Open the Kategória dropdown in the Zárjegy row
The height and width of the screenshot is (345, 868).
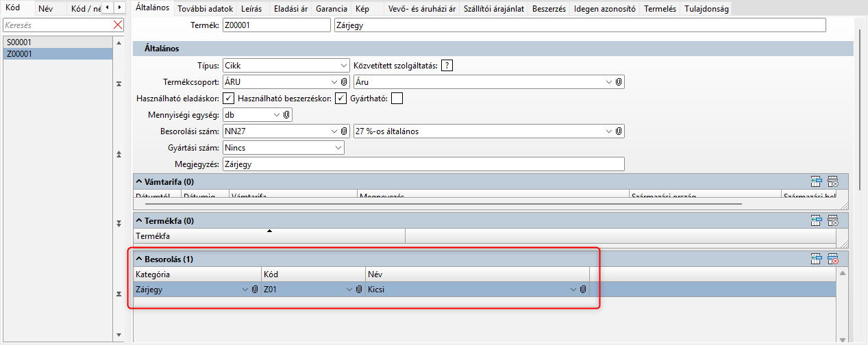click(245, 290)
